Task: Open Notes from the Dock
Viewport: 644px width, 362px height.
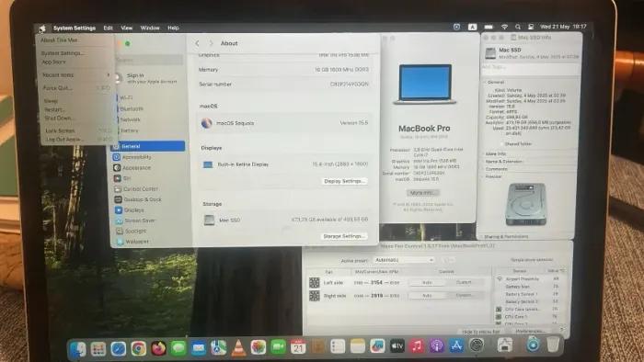Action: coord(357,346)
